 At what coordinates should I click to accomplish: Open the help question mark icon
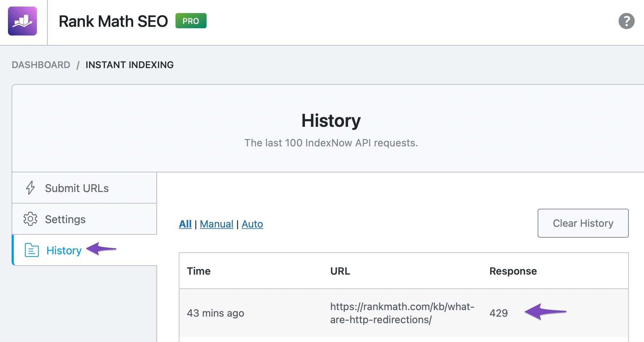click(626, 21)
